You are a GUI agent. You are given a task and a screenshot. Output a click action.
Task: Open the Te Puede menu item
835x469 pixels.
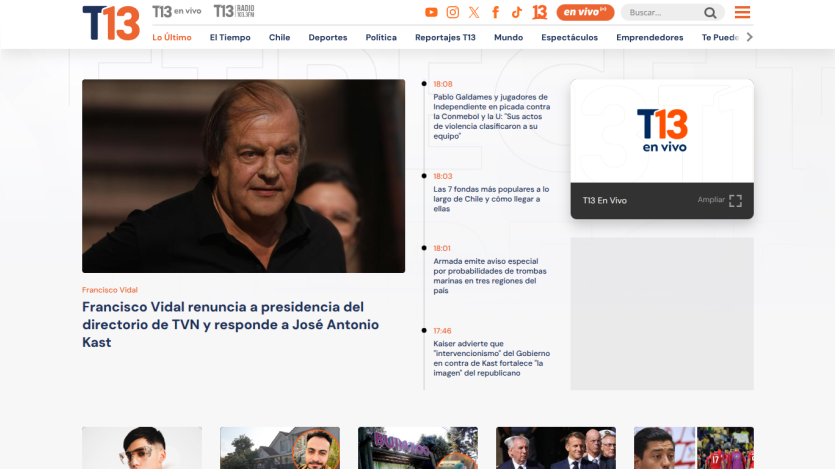[x=720, y=37]
